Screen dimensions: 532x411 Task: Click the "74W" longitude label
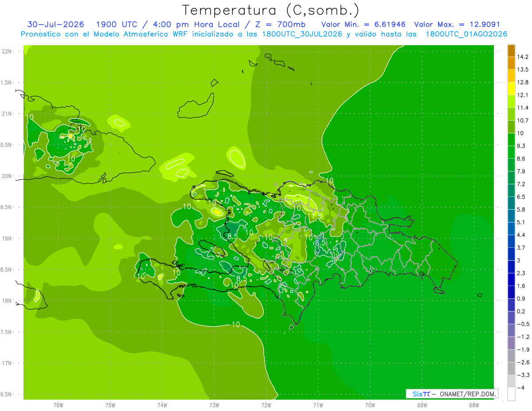162,405
